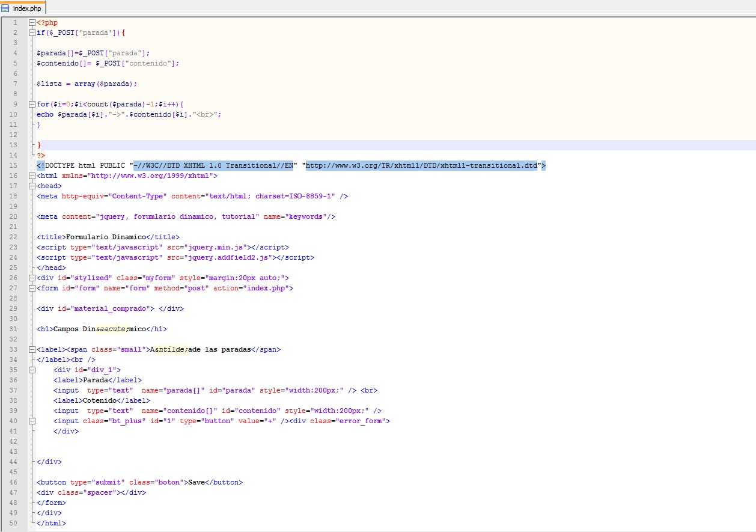Click the "$contenido[]= $_POST["contenido"];" line
This screenshot has width=756, height=532.
108,63
